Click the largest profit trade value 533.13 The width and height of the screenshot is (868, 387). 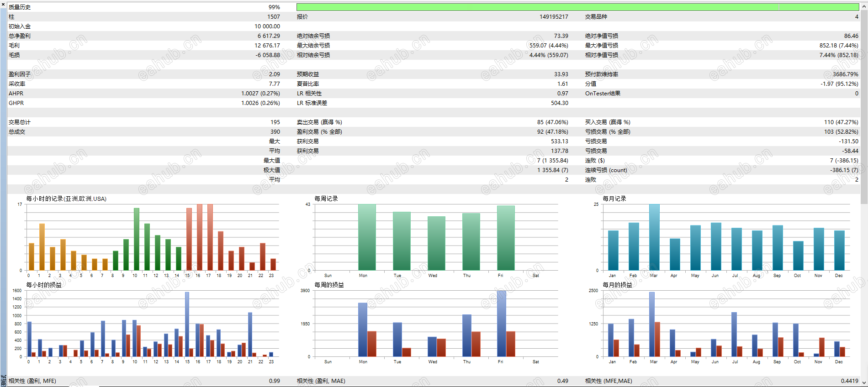point(560,141)
